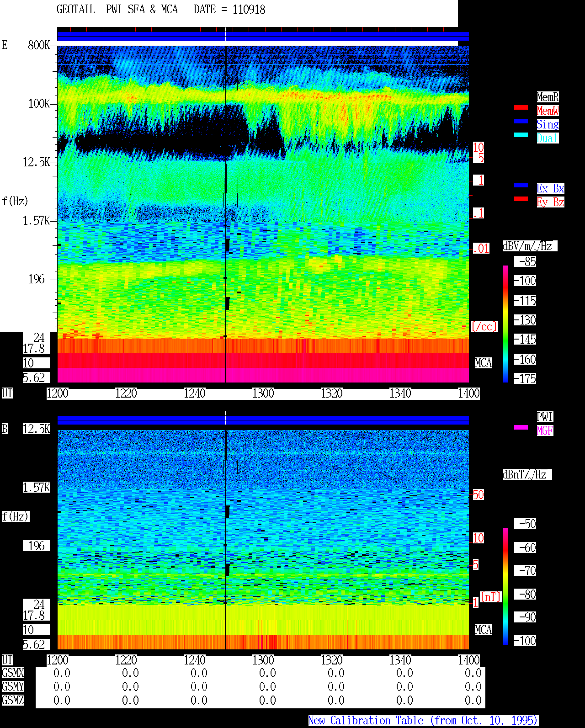This screenshot has width=585, height=728.
Task: Click the dBnT/√Hz color scale bar
Action: [x=505, y=586]
